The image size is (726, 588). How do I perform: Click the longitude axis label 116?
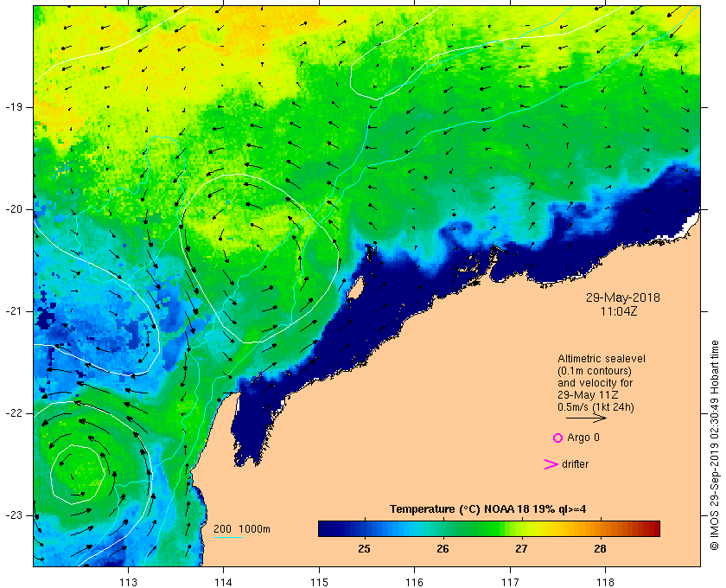click(414, 583)
